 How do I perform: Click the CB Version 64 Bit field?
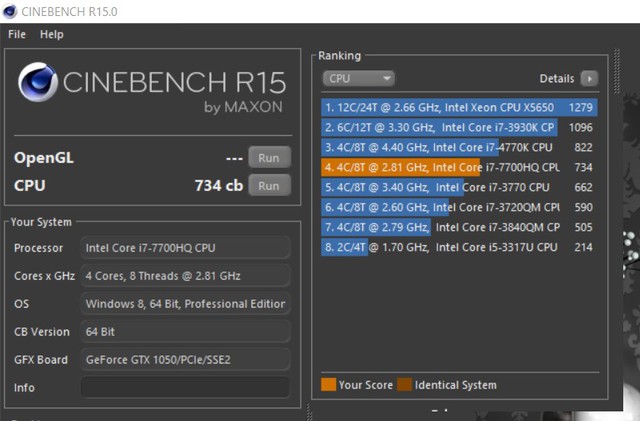click(186, 332)
